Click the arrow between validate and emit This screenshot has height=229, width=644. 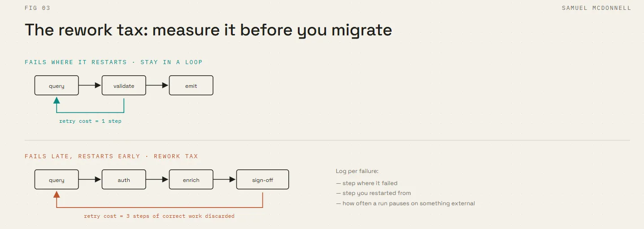pos(157,86)
